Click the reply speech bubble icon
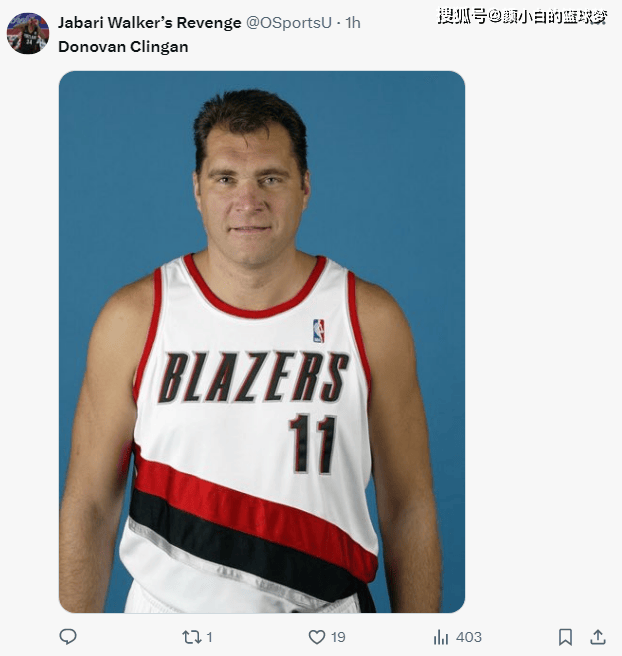 click(68, 637)
